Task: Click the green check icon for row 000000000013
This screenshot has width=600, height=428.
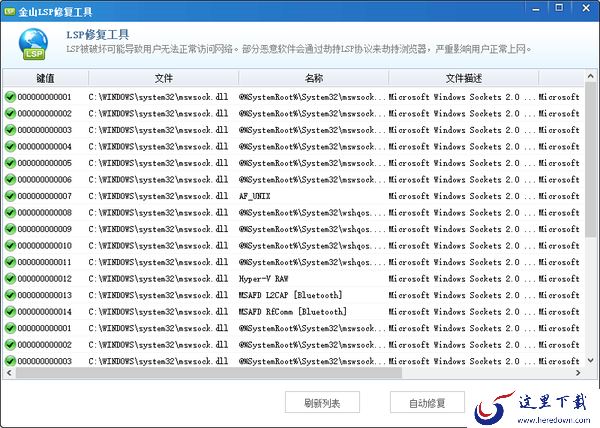Action: [x=10, y=295]
